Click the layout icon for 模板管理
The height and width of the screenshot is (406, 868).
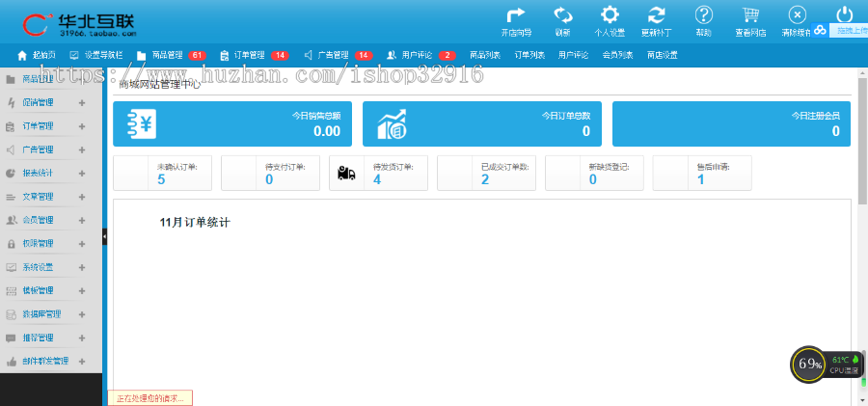11,290
